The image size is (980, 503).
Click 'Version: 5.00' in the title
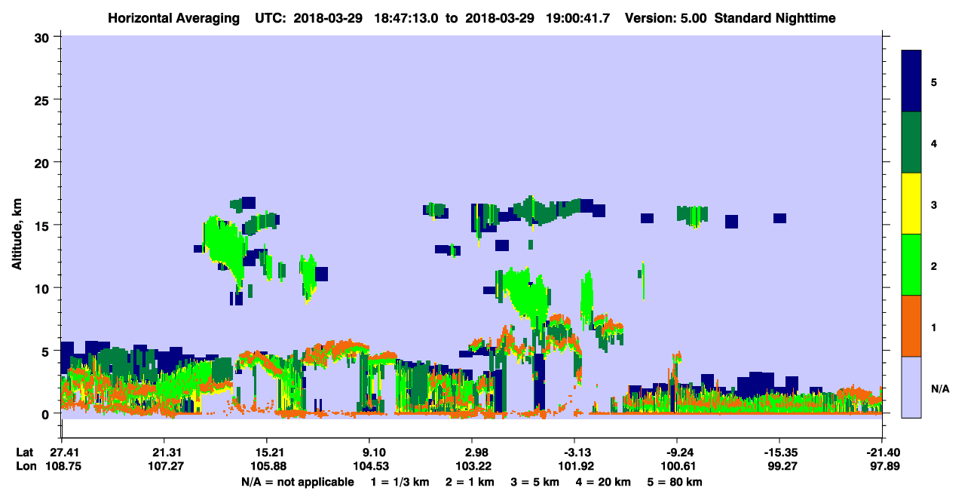[x=666, y=18]
